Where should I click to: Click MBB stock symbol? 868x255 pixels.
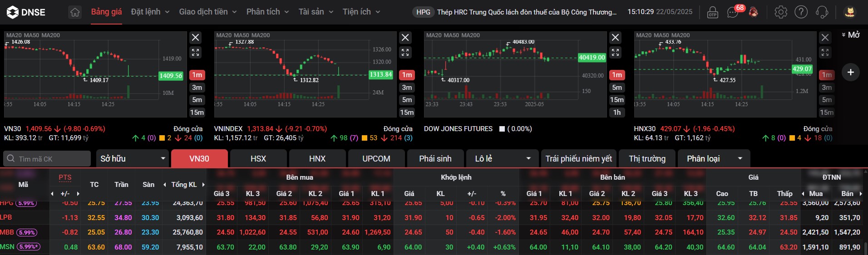[x=7, y=232]
